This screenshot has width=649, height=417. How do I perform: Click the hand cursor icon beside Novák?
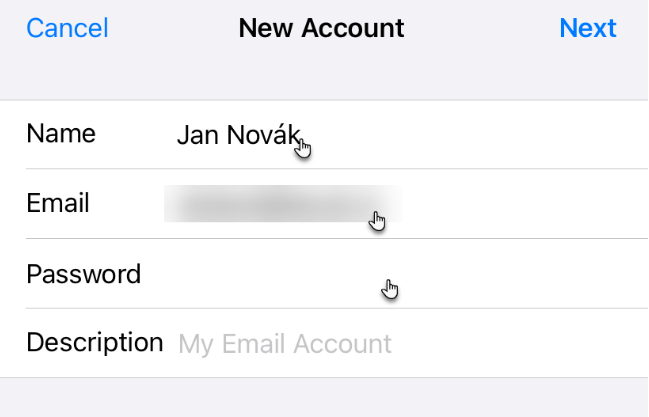(303, 148)
